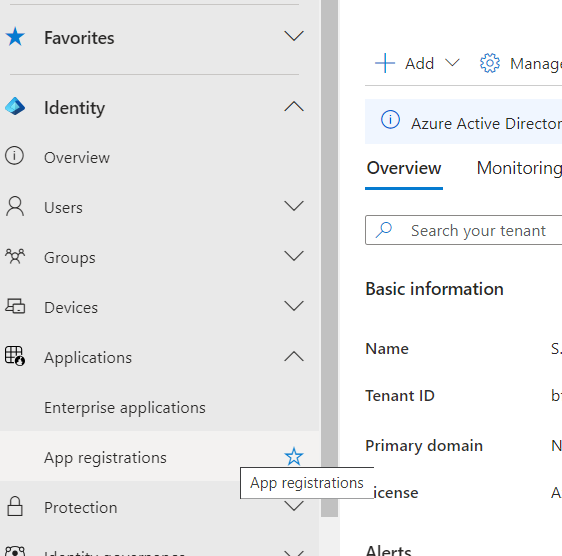562x556 pixels.
Task: Click the Applications menu label
Action: click(x=88, y=358)
